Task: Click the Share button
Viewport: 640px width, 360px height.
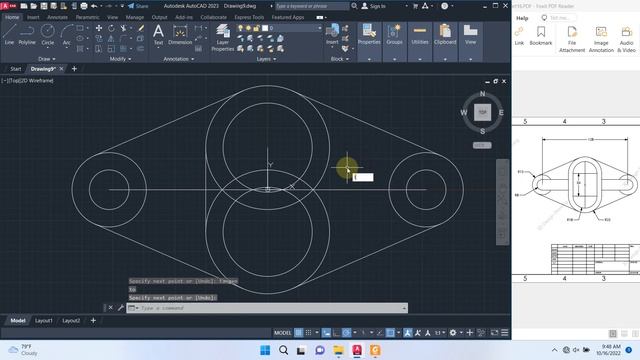Action: [x=138, y=6]
